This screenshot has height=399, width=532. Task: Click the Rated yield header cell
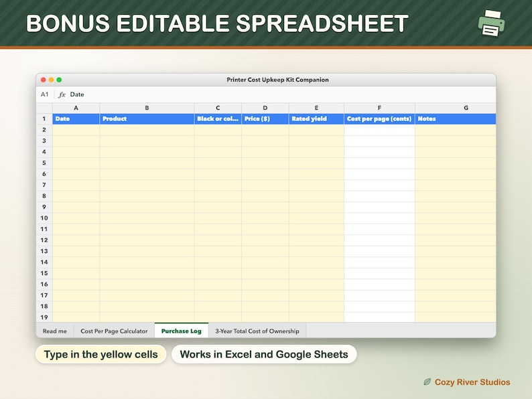tap(316, 119)
